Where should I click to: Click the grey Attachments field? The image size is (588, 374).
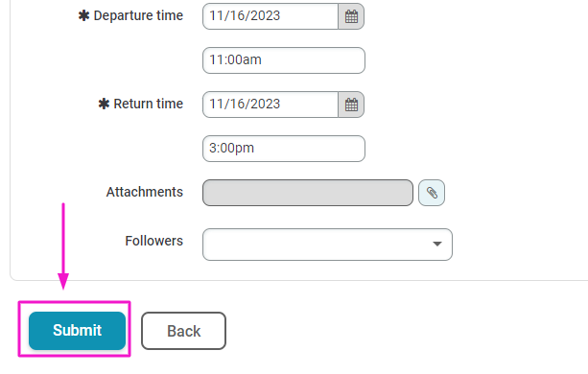[308, 193]
